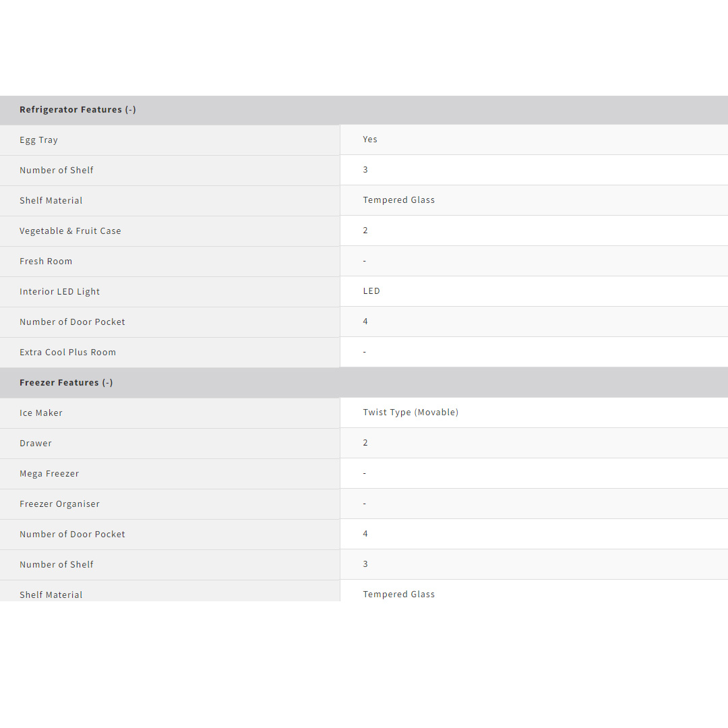728x728 pixels.
Task: Click Number of Shelf under Refrigerator Features
Action: click(57, 171)
